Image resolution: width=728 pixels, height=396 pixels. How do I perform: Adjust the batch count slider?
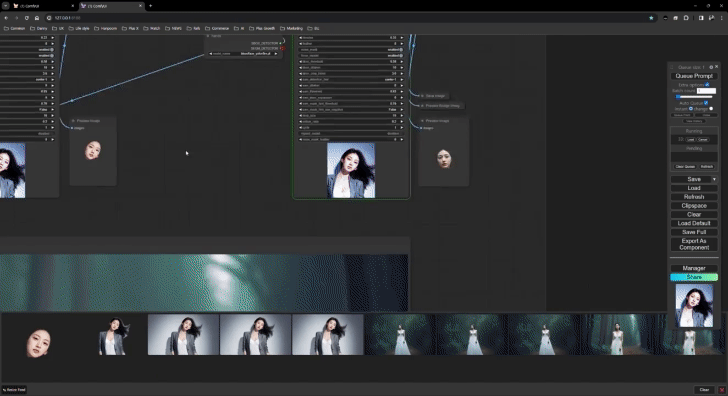[x=694, y=97]
